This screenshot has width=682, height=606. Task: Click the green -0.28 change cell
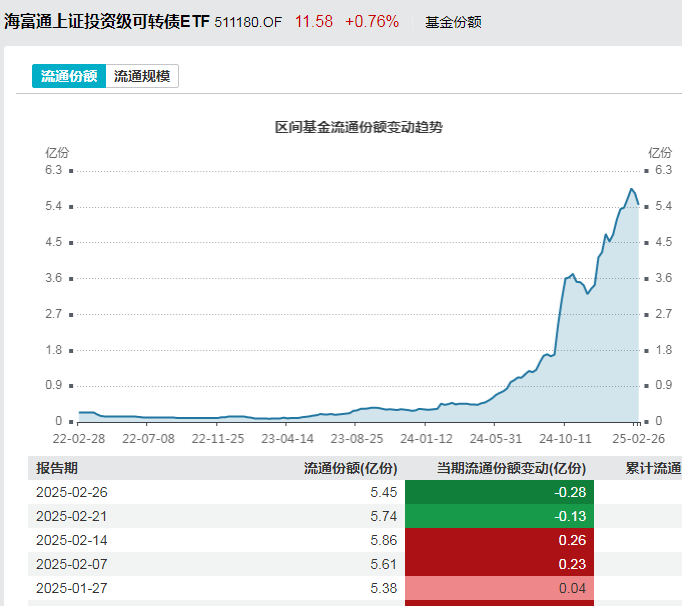coord(499,492)
